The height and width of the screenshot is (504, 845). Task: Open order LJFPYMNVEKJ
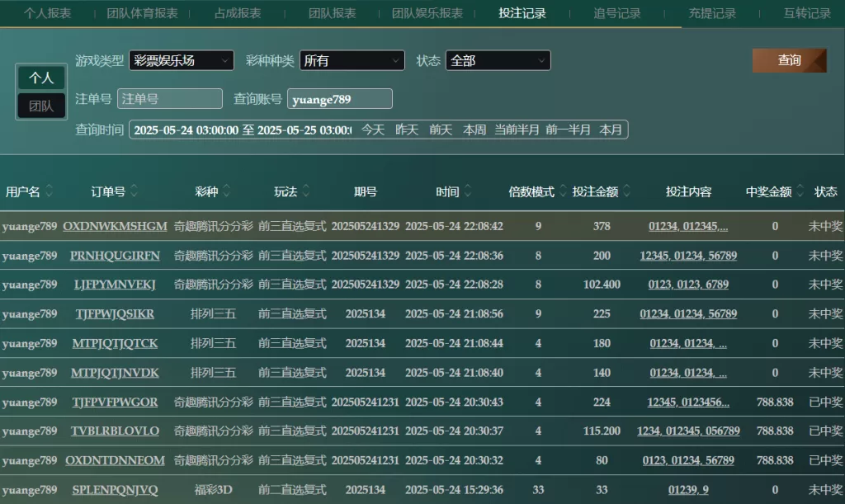point(115,285)
